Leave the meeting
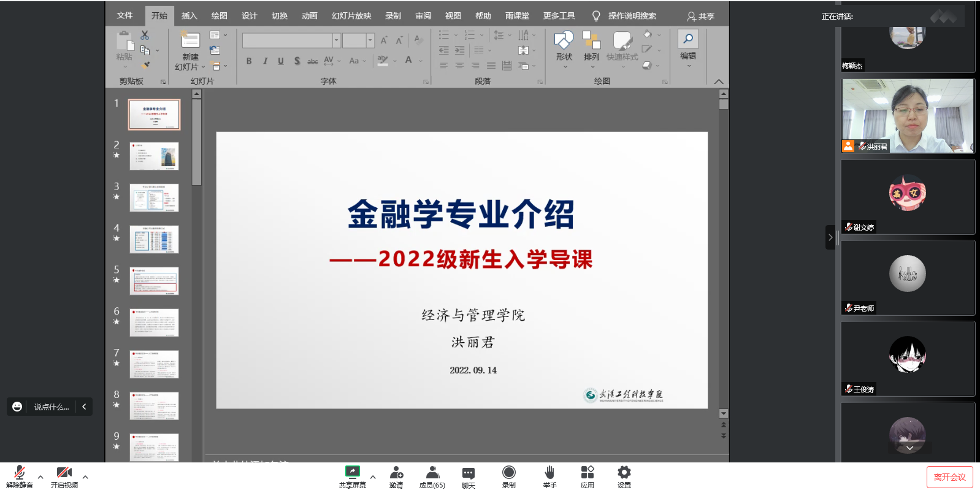This screenshot has height=490, width=980. [949, 477]
